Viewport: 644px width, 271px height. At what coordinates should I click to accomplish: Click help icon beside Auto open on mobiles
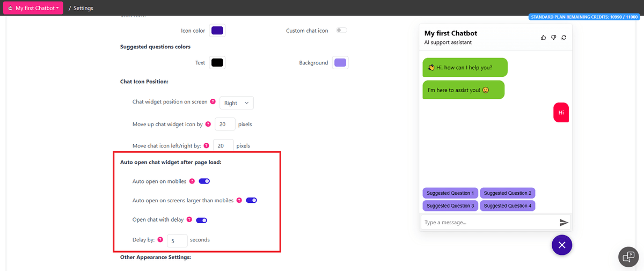192,181
